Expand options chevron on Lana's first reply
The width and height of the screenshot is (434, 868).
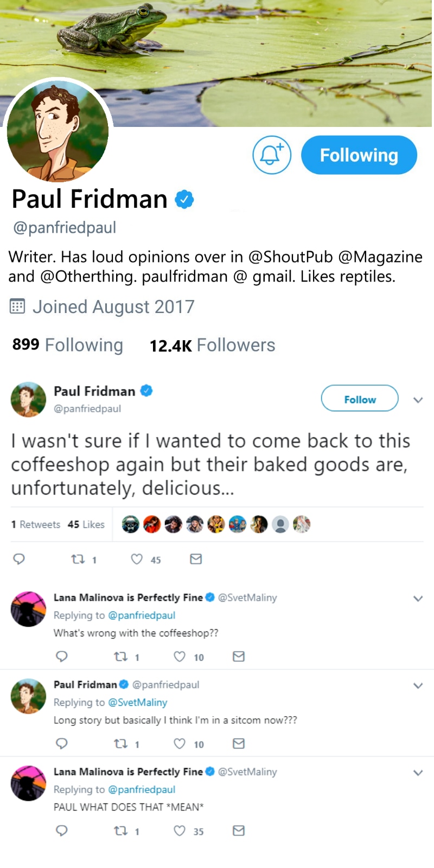[418, 598]
